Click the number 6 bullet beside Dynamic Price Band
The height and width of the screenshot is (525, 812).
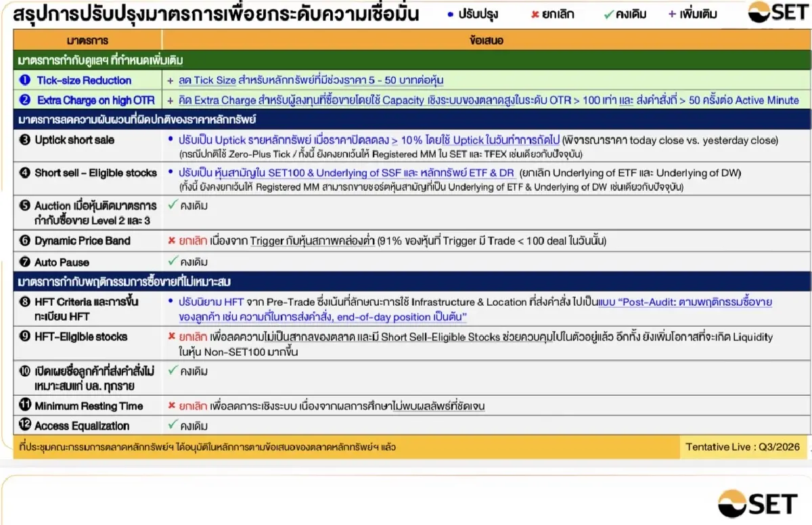[25, 241]
